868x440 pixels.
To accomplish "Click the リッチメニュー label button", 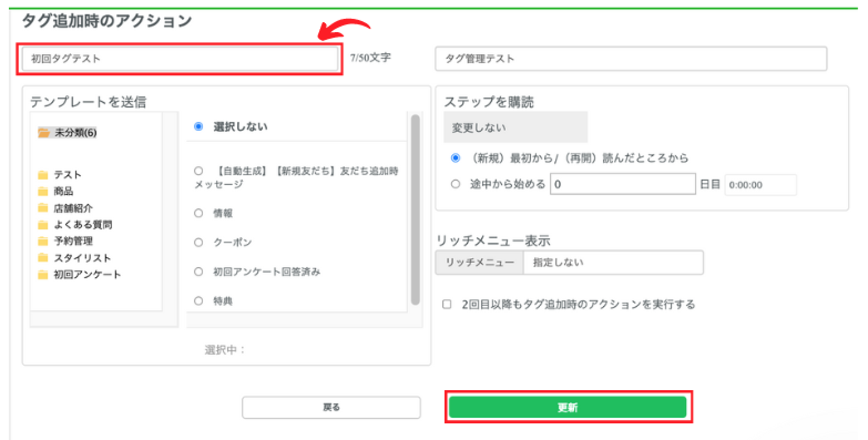I will click(x=480, y=263).
